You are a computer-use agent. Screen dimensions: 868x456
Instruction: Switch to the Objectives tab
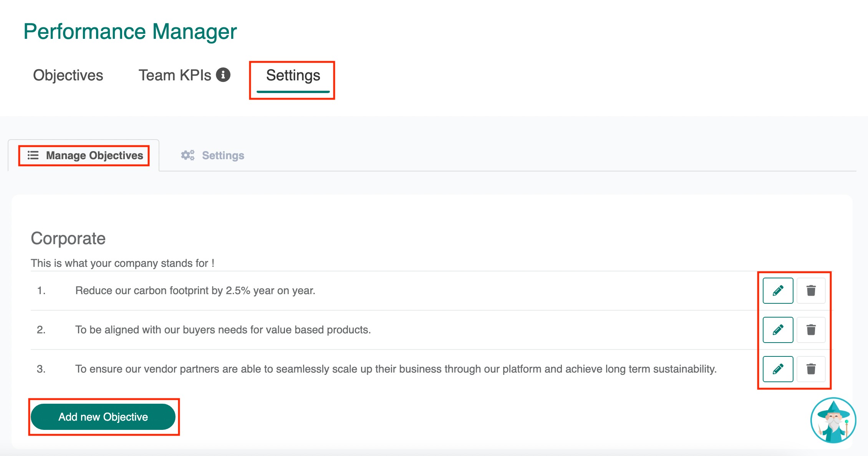tap(68, 75)
